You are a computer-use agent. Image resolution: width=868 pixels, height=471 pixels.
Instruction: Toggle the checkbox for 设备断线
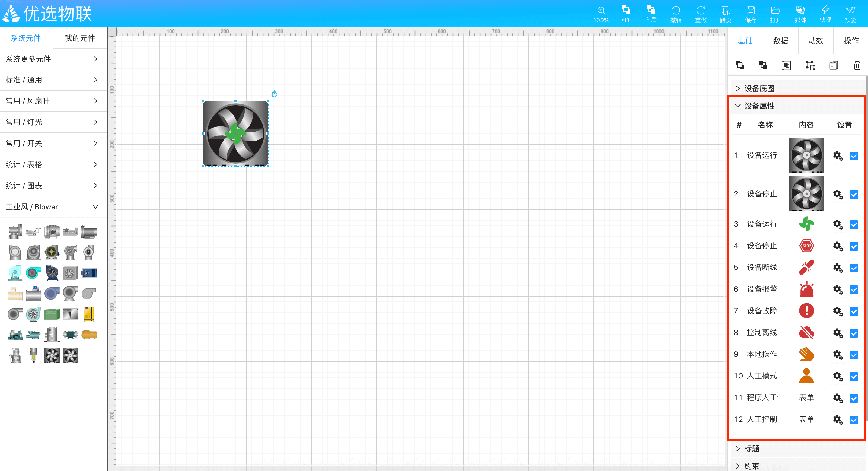point(854,268)
